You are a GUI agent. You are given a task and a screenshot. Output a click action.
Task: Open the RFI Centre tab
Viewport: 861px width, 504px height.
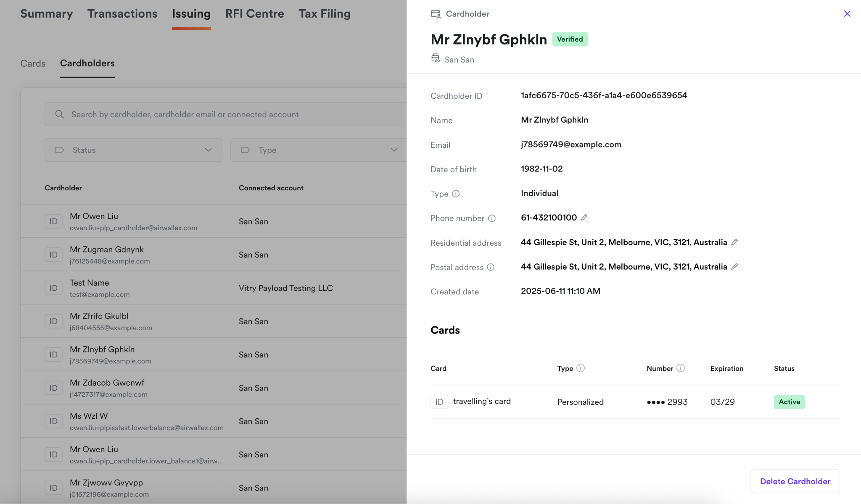click(x=254, y=14)
